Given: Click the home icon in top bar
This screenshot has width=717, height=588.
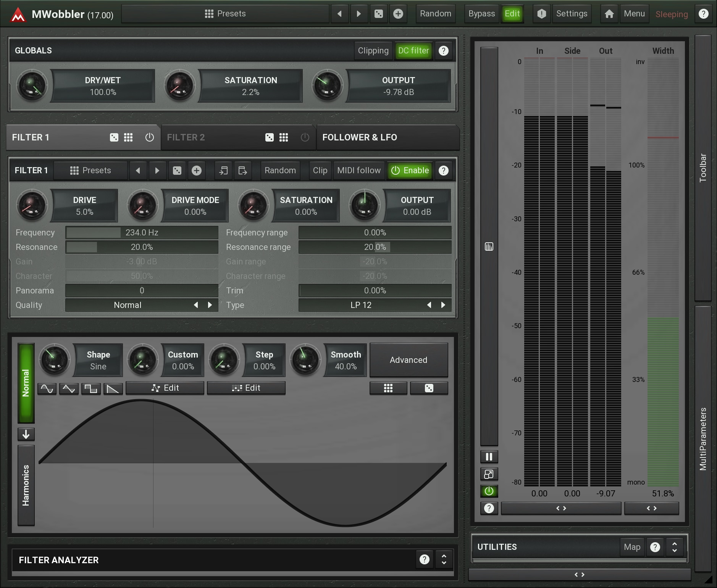Looking at the screenshot, I should (609, 14).
